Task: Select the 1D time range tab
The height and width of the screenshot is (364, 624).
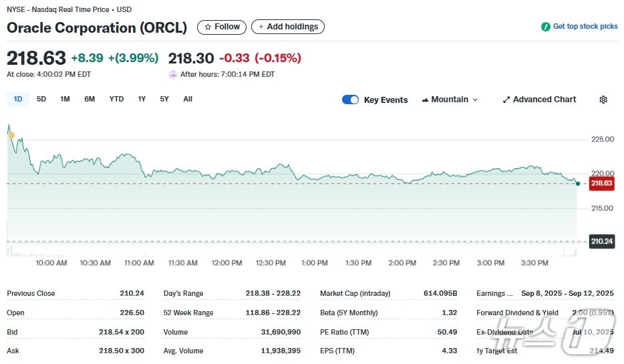Action: (18, 99)
